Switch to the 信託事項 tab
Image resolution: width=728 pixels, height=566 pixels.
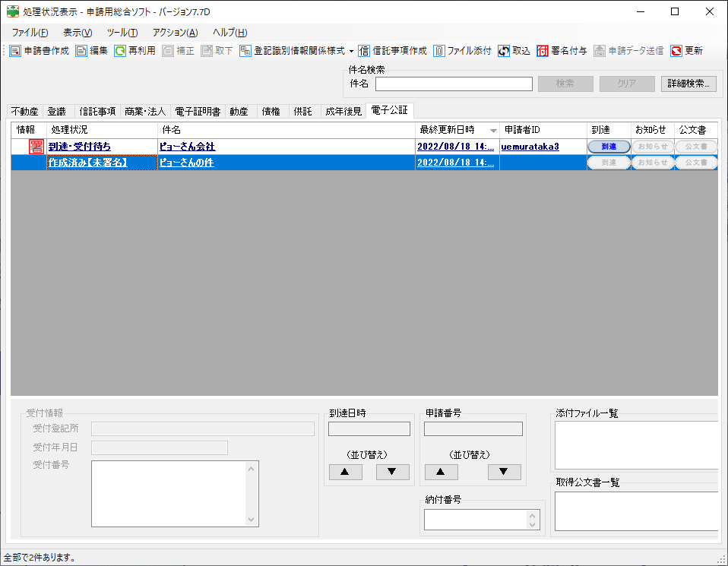coord(97,112)
